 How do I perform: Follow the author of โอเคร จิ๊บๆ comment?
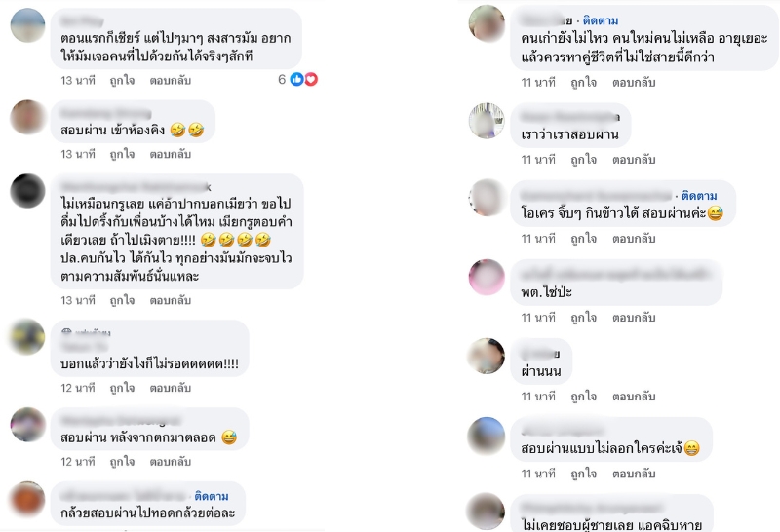click(699, 196)
